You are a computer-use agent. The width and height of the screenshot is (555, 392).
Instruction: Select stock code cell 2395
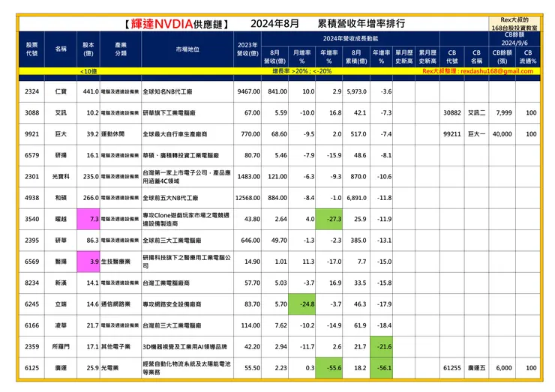click(x=31, y=241)
